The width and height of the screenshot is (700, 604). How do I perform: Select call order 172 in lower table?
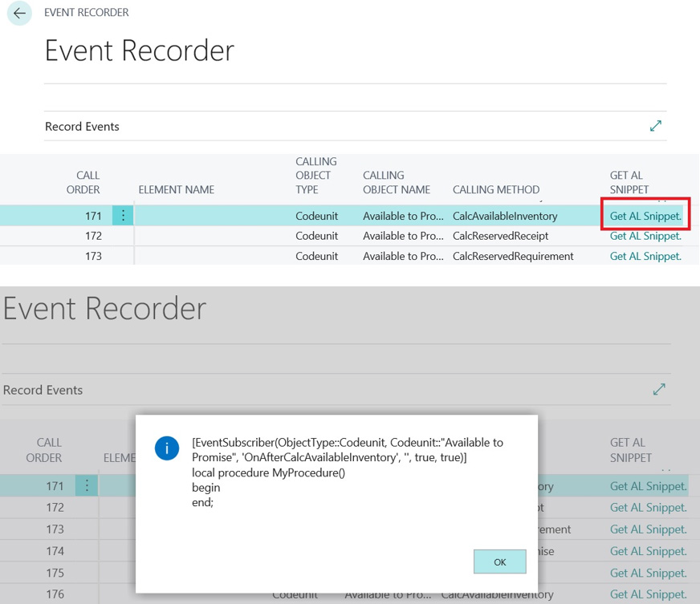click(x=55, y=508)
